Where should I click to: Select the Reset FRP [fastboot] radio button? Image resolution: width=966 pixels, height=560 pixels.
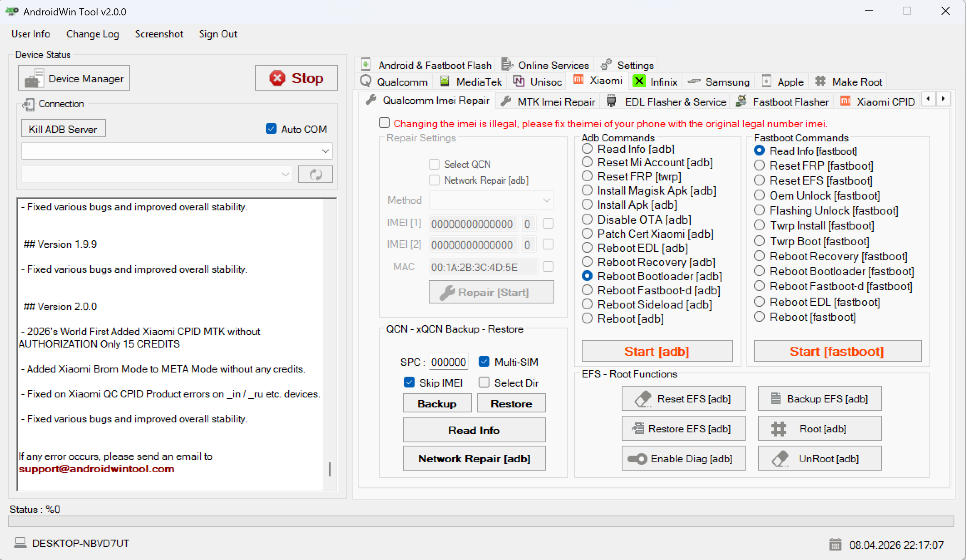click(759, 165)
